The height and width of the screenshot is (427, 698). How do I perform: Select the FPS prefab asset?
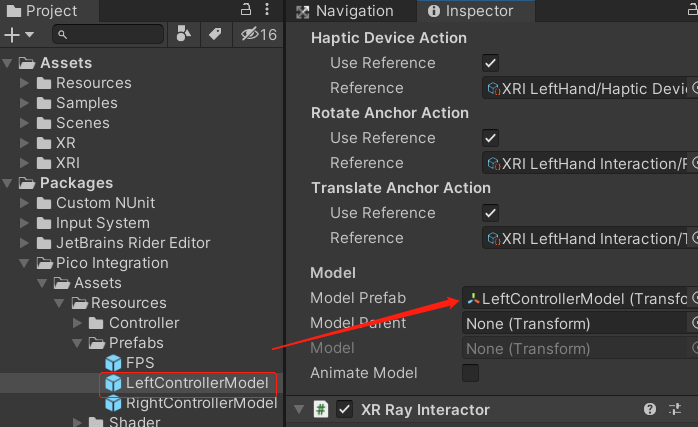[x=139, y=363]
